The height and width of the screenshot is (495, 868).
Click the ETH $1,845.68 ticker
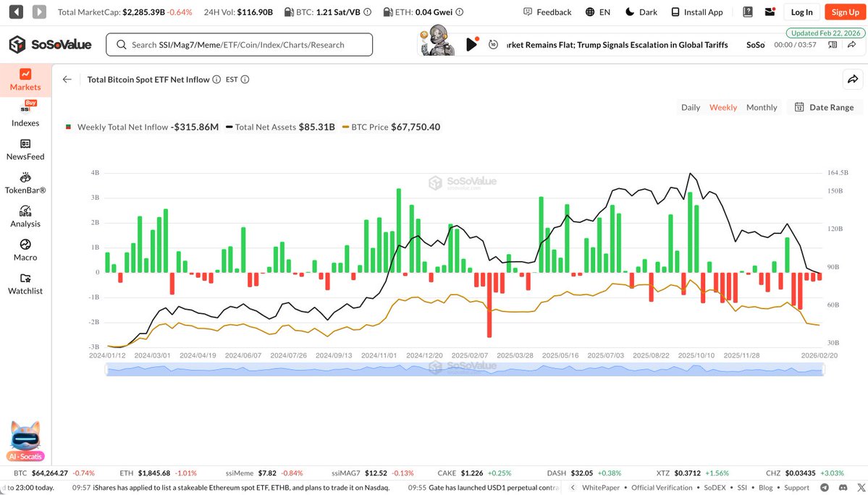[x=159, y=473]
